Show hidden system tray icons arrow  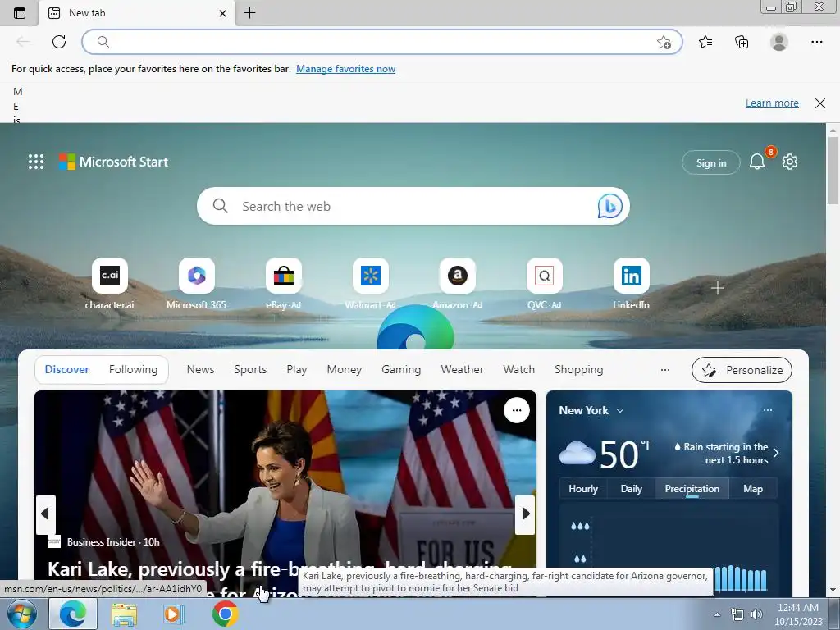(x=717, y=614)
